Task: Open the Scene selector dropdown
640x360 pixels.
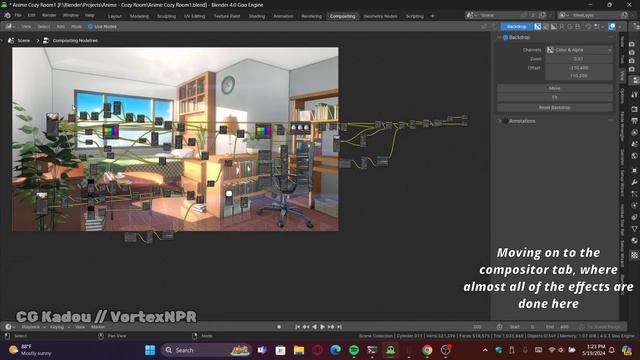Action: point(470,15)
